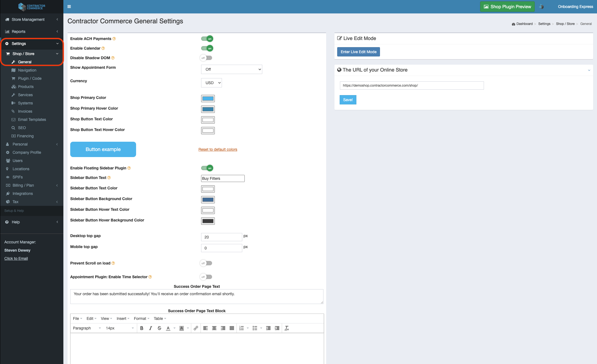
Task: Click the icon next to Onboarding Express
Action: click(542, 7)
